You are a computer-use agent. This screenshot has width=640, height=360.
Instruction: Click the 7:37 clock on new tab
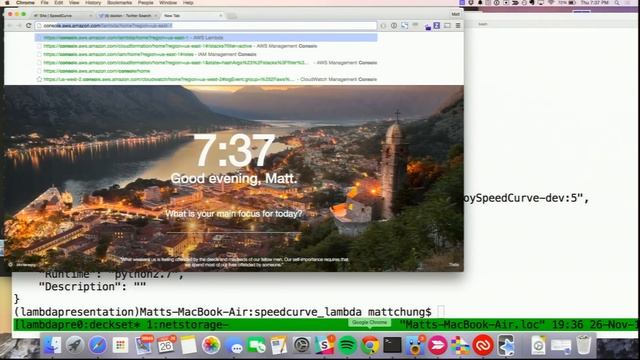tap(234, 151)
